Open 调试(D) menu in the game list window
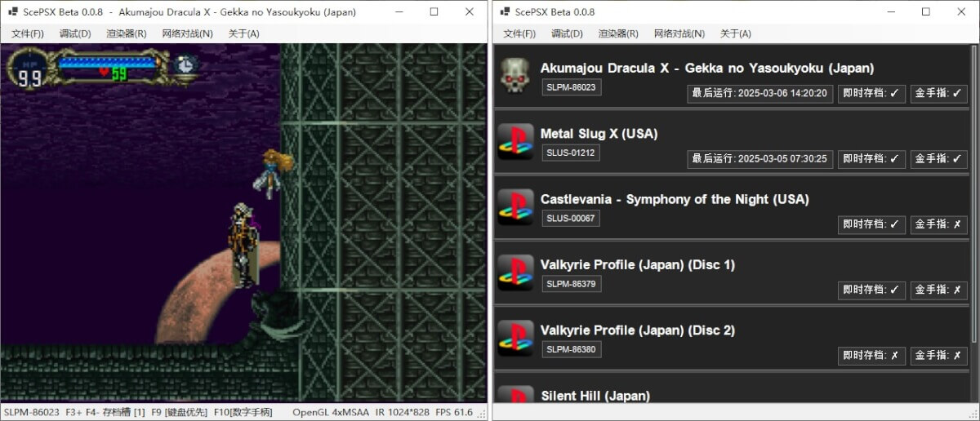The height and width of the screenshot is (421, 980). 567,33
